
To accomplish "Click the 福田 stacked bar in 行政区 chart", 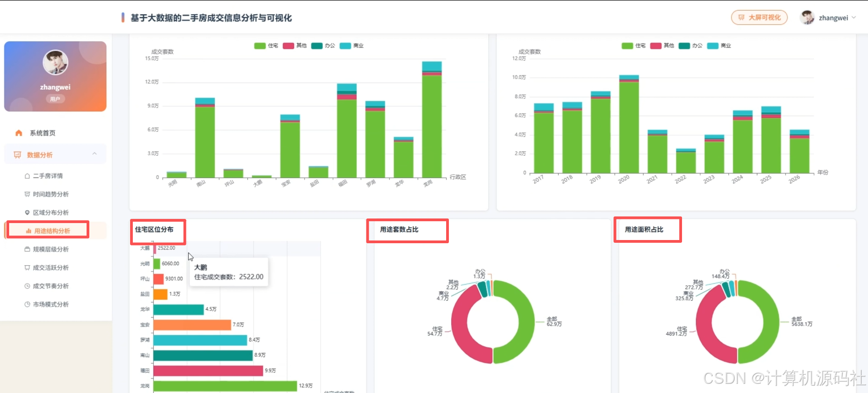I will pyautogui.click(x=347, y=131).
